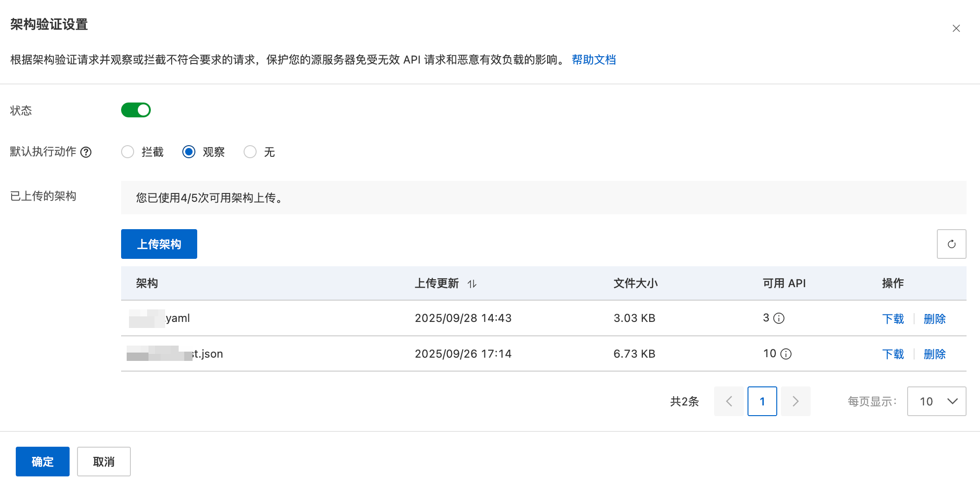
Task: Download the yaml schema file
Action: 893,319
